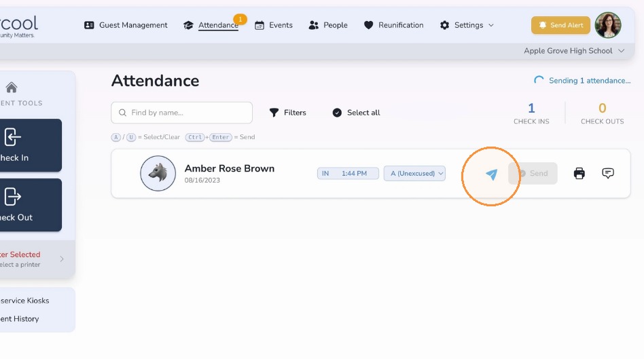This screenshot has width=644, height=359.
Task: Click the Guest Management ID card icon
Action: pyautogui.click(x=89, y=25)
